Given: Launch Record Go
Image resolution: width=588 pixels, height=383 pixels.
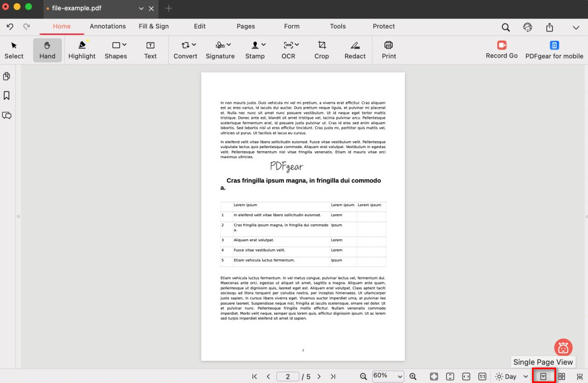Looking at the screenshot, I should point(501,45).
